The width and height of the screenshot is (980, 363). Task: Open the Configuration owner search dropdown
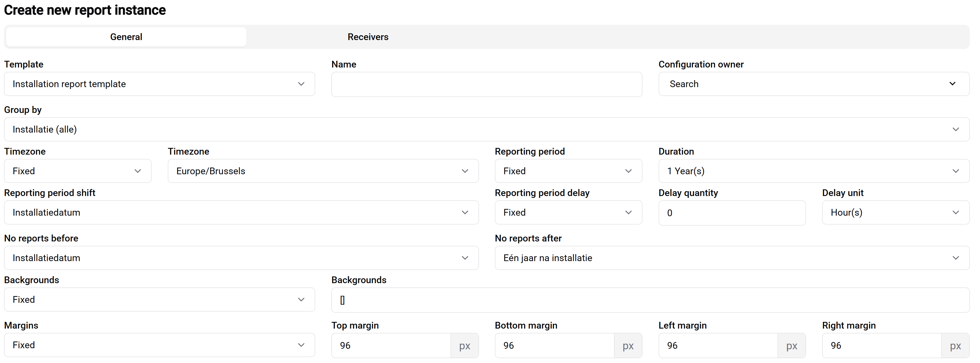[813, 84]
